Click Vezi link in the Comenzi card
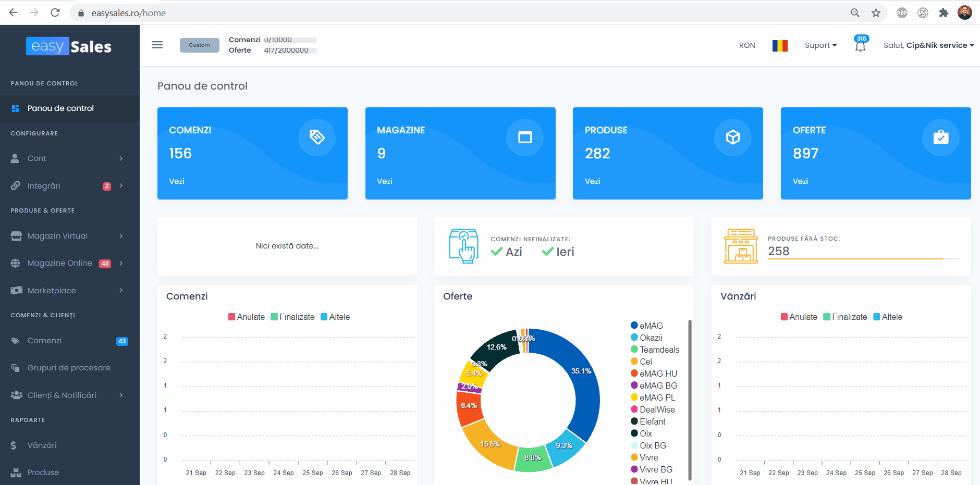 177,181
